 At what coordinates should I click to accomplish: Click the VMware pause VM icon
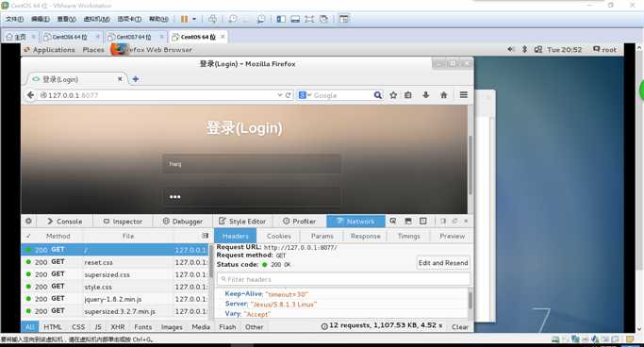click(185, 19)
